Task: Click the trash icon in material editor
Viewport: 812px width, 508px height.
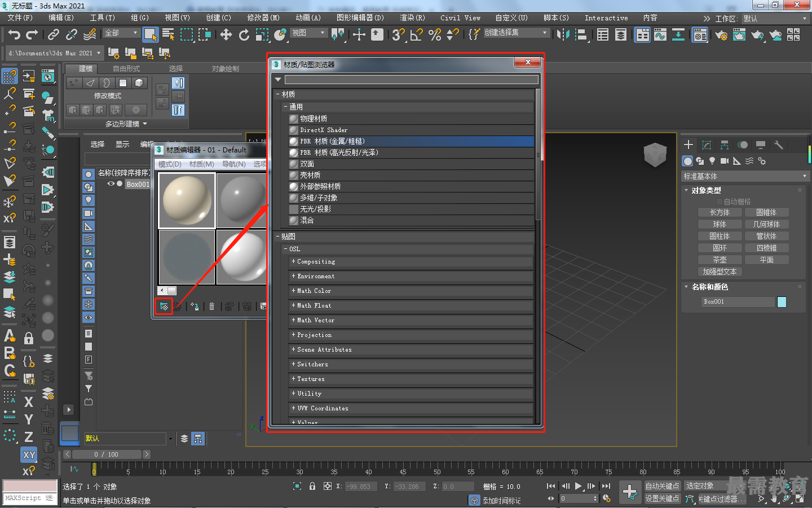Action: 212,306
